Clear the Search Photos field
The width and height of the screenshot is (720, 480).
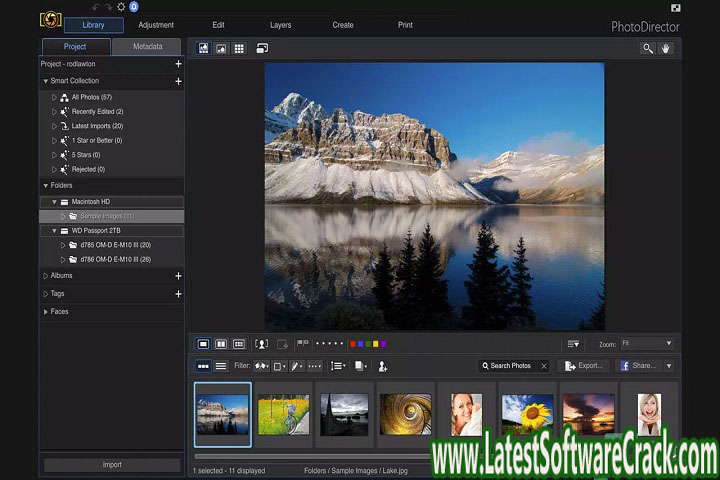[544, 366]
